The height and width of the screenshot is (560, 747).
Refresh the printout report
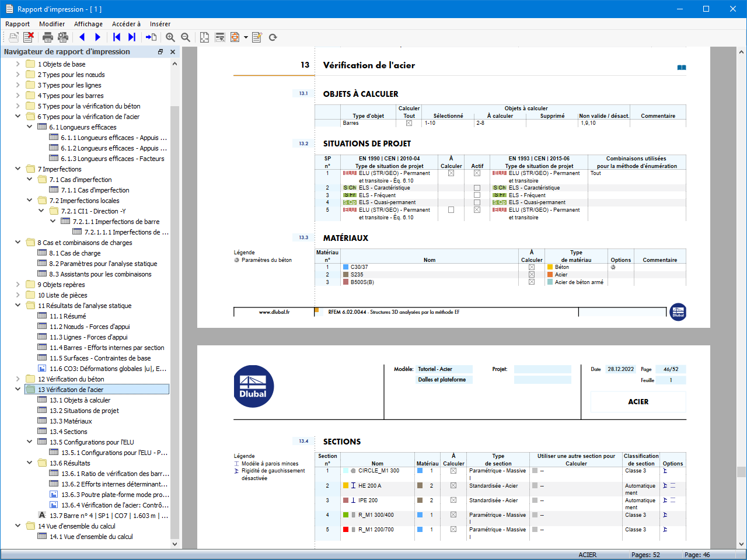273,37
